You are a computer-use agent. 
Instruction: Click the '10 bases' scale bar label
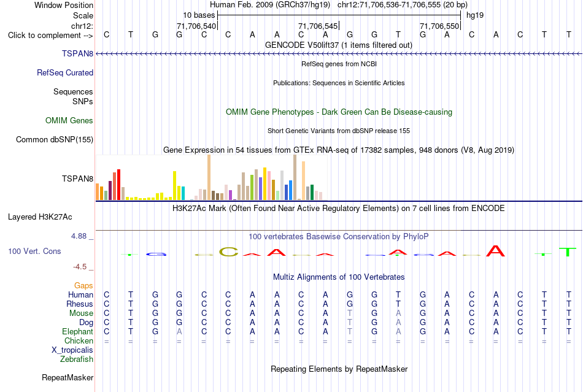199,15
